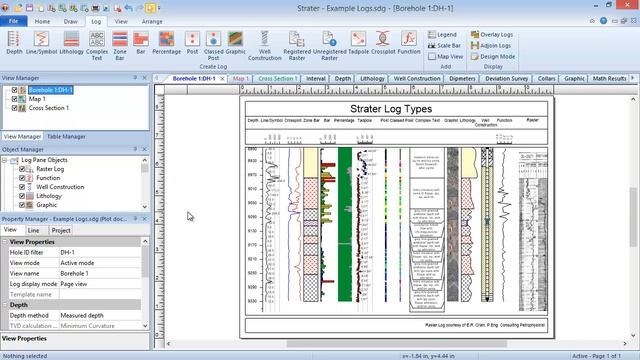Image resolution: width=640 pixels, height=360 pixels.
Task: Collapse View Properties section
Action: [x=5, y=242]
